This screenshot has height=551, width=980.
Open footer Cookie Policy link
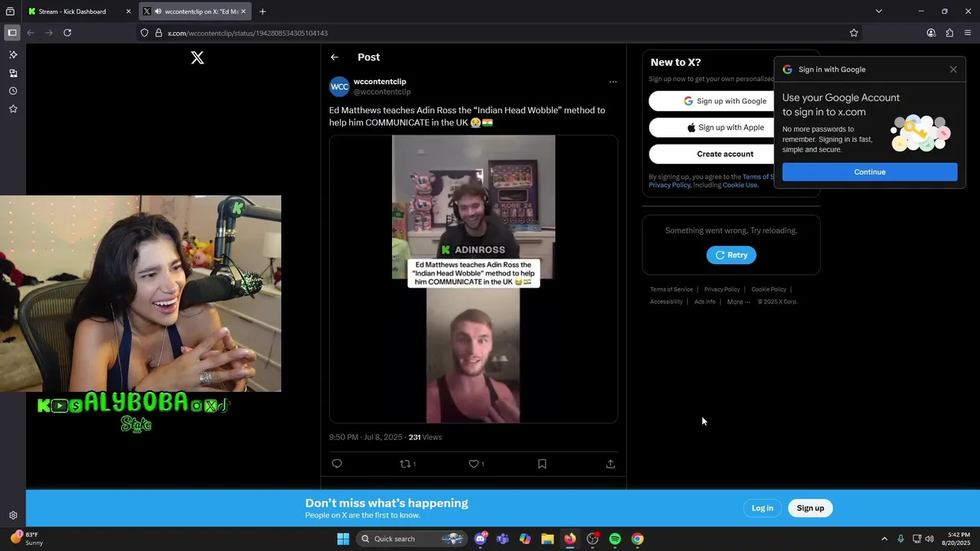point(769,289)
